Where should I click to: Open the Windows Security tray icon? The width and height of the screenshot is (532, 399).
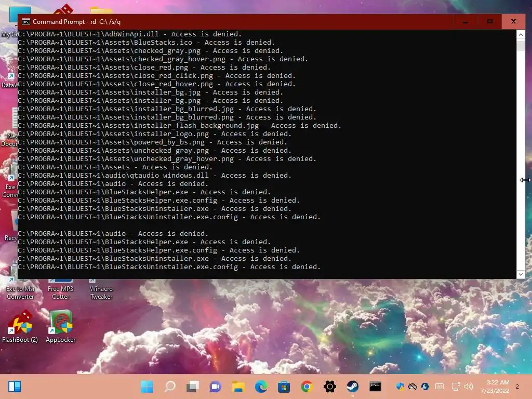(x=400, y=387)
